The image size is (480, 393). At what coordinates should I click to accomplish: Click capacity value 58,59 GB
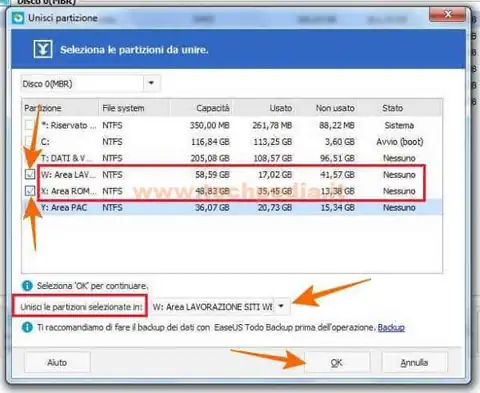212,174
